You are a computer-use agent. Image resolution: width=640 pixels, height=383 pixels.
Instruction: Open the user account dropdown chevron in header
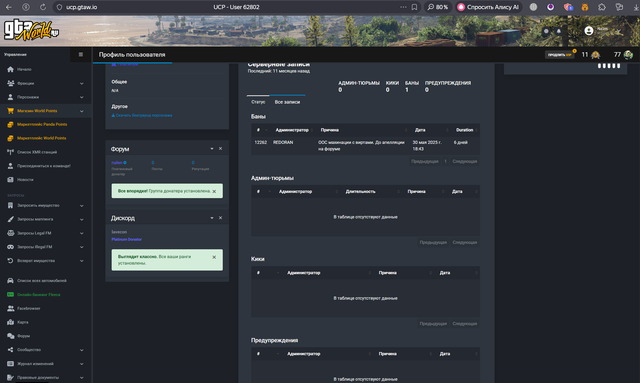(x=619, y=31)
